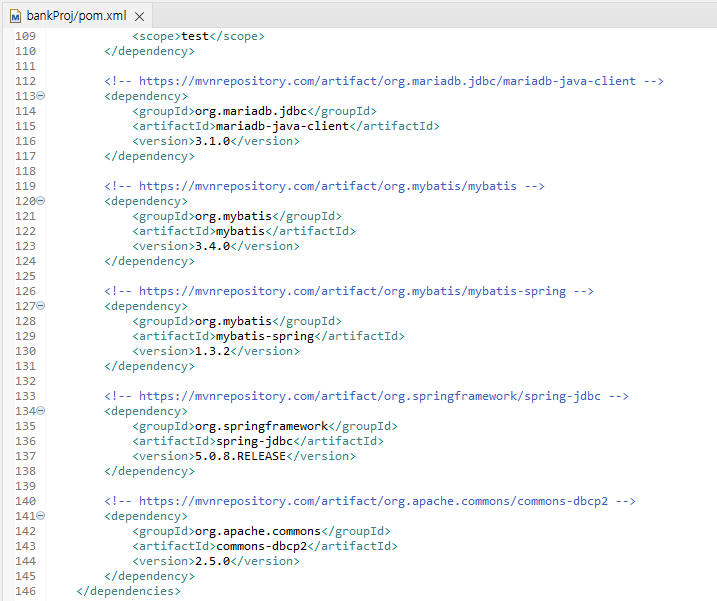Viewport: 717px width, 601px height.
Task: Click the </dependency> tag on line 124
Action: click(150, 261)
